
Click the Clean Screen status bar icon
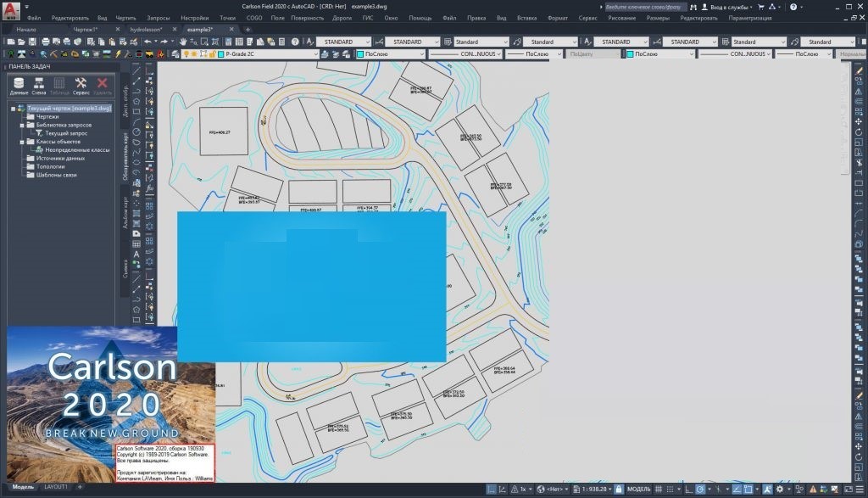point(848,490)
